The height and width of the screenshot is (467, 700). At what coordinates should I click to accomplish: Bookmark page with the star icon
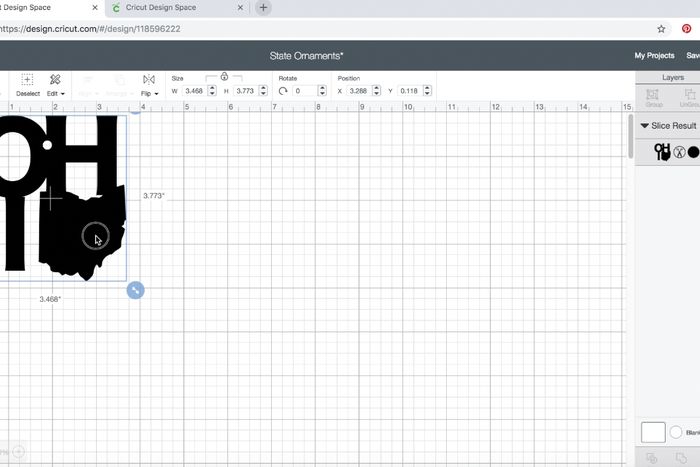pos(661,29)
